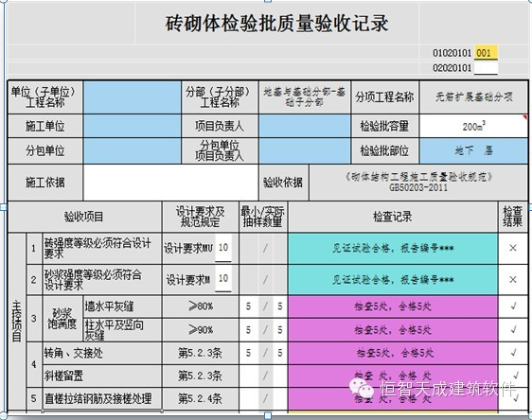The image size is (532, 420).
Task: Click the 斜槎留置 sample quantity cell
Action: [x=263, y=376]
